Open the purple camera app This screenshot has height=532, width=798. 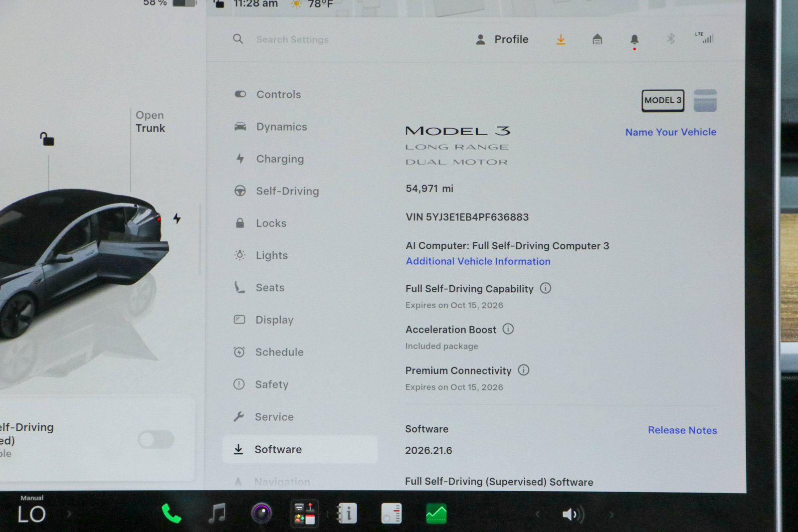tap(261, 513)
